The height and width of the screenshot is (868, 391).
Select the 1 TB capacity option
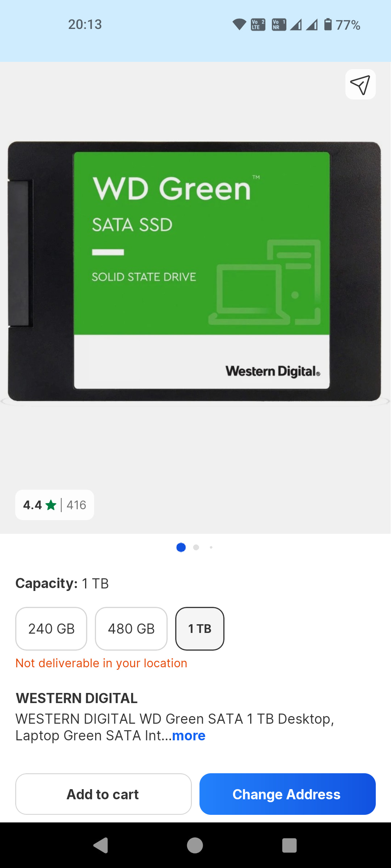[200, 629]
